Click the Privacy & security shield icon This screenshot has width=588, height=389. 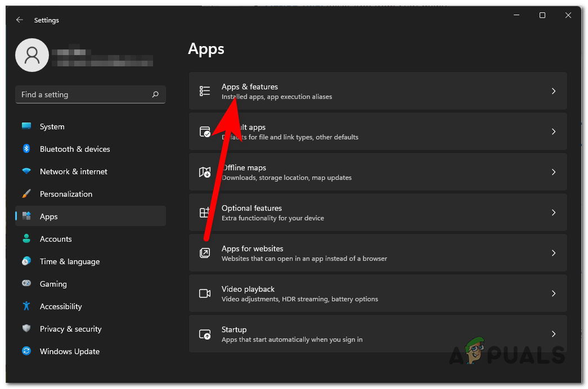[26, 329]
